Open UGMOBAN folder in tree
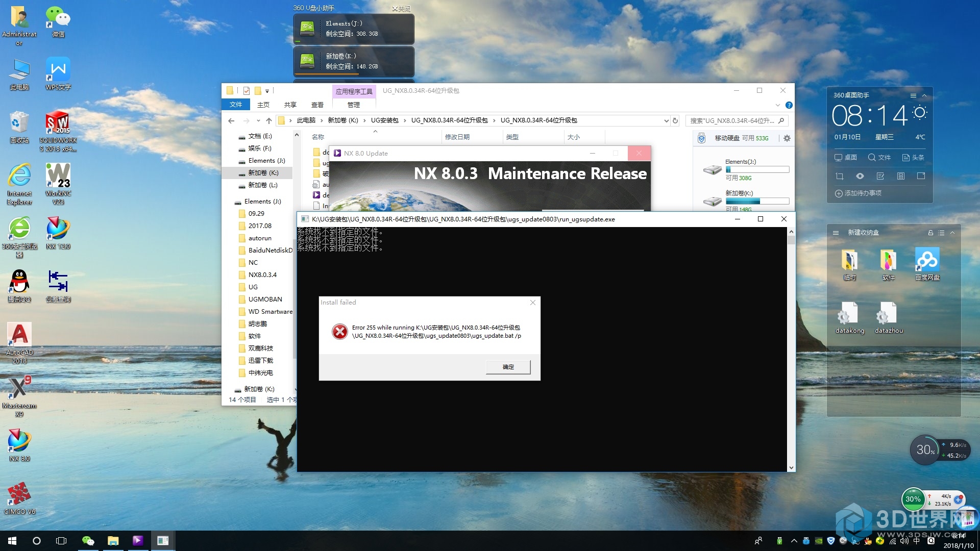 (x=265, y=299)
